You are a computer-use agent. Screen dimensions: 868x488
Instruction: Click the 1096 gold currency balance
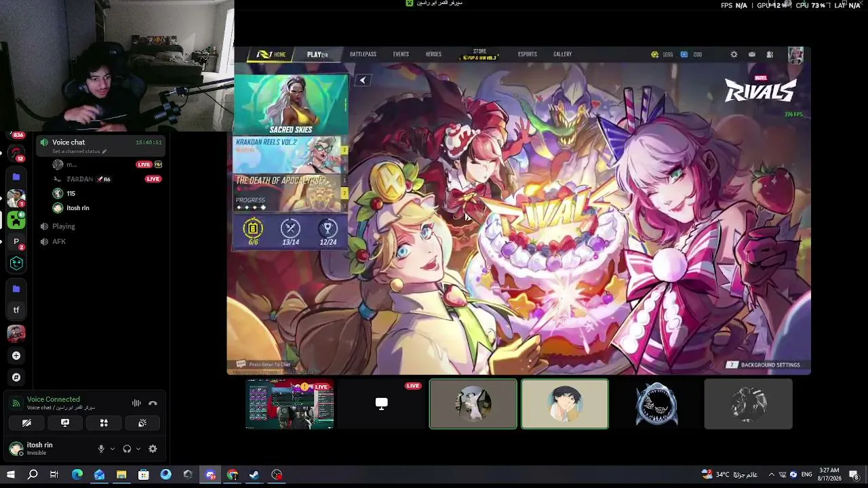coord(662,54)
